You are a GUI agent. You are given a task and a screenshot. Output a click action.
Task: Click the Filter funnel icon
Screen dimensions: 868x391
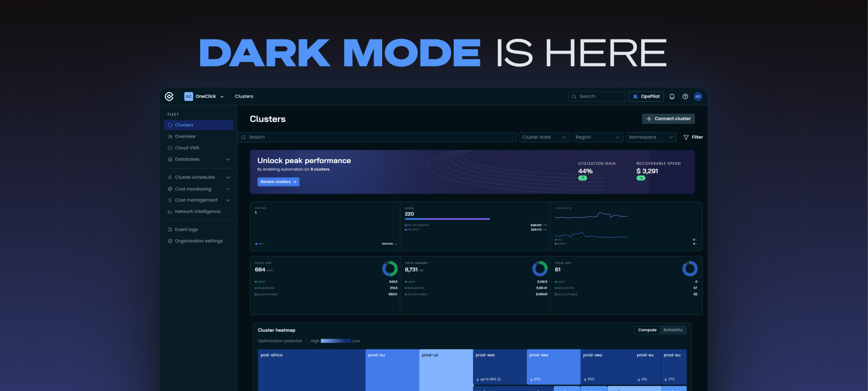(686, 137)
